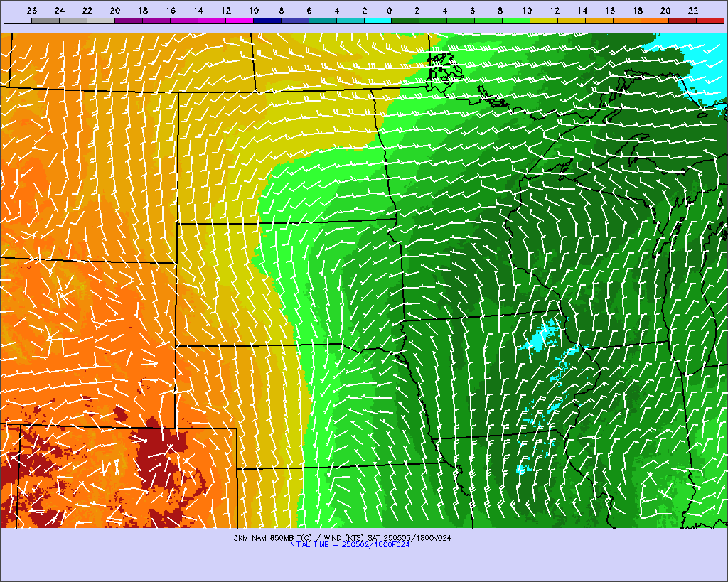Click the "-2" legend label
Image resolution: width=728 pixels, height=582 pixels.
coord(362,10)
